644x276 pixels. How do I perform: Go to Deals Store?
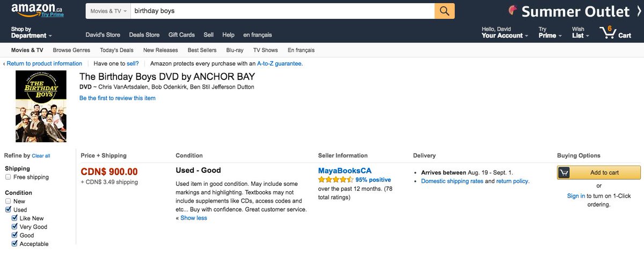pos(144,35)
